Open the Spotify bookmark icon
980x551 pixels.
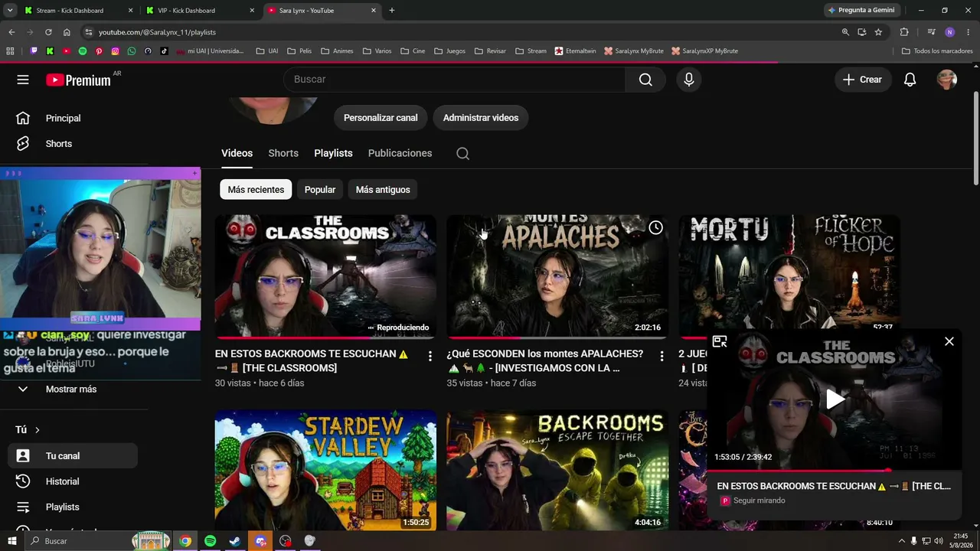(x=83, y=51)
